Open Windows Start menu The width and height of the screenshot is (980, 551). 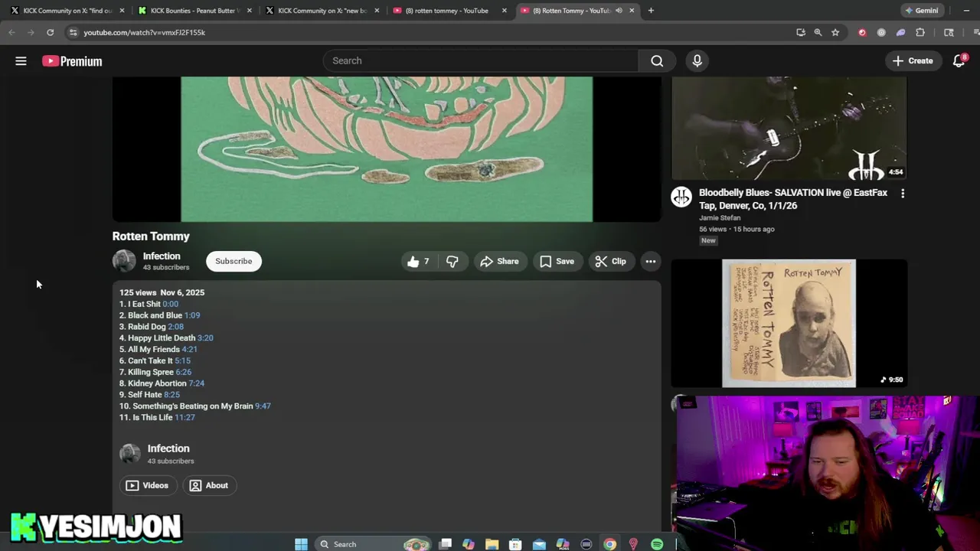click(301, 544)
